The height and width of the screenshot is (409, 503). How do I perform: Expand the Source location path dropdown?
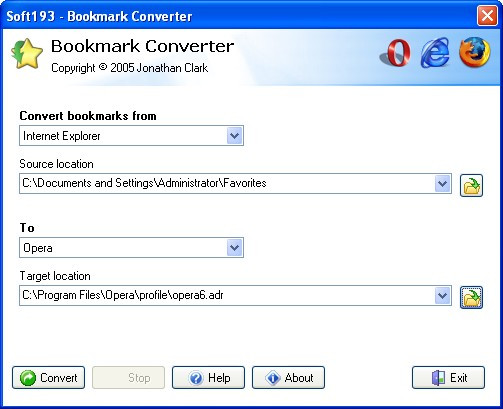442,183
